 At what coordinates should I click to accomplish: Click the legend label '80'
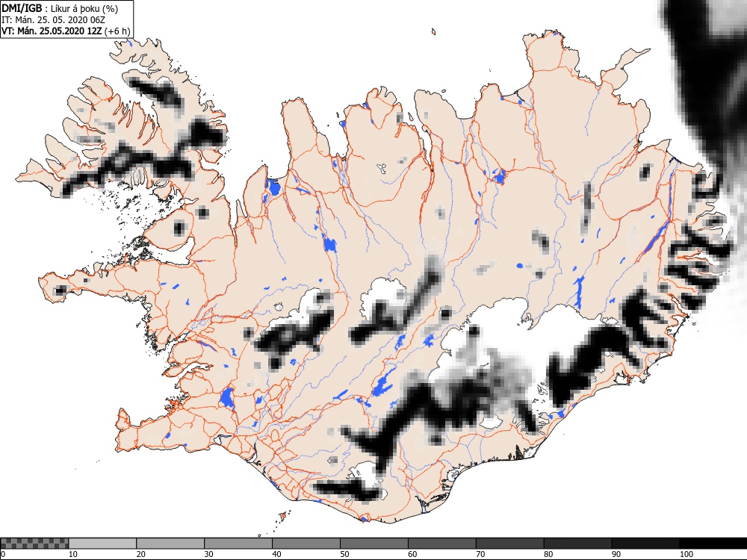coord(548,554)
